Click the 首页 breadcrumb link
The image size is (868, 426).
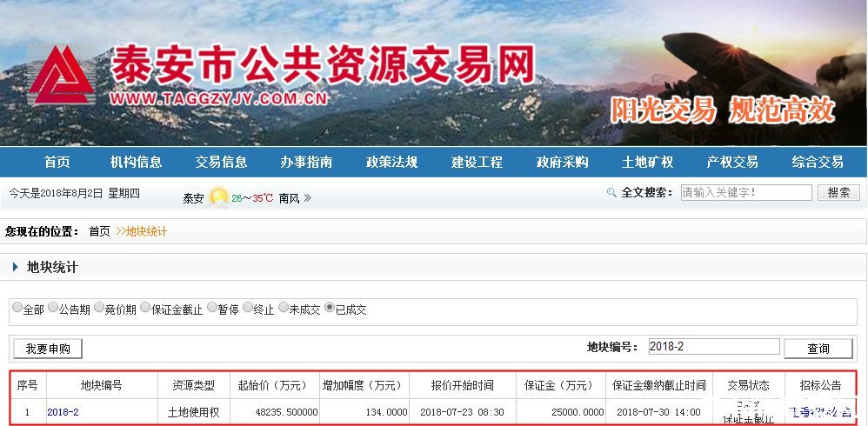point(100,232)
